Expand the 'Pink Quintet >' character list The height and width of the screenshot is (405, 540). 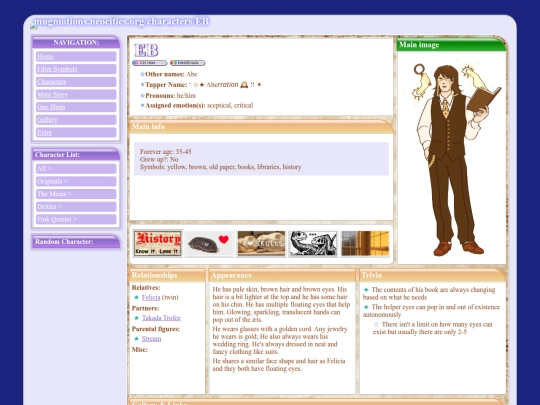coord(76,219)
